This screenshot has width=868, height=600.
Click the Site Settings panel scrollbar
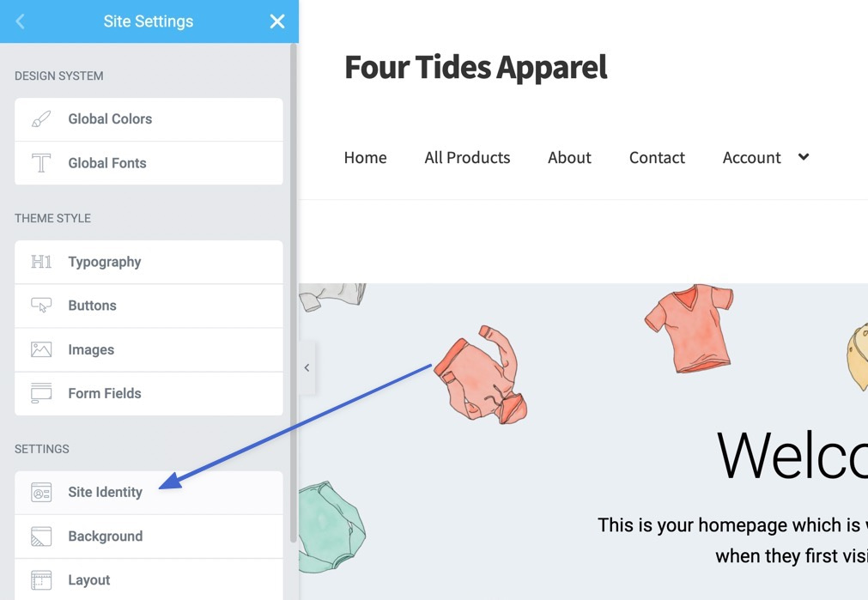coord(294,294)
